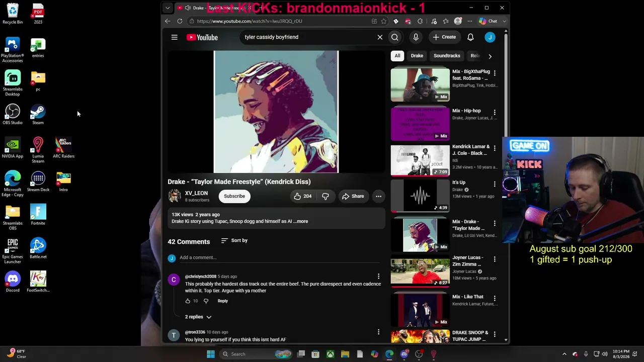Open Discord from the taskbar
Screen dimensions: 644x362
click(x=404, y=354)
